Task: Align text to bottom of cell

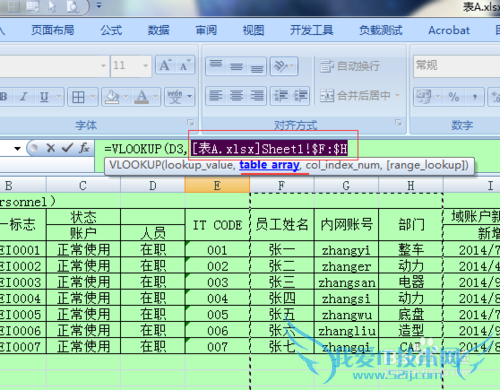Action: 257,66
